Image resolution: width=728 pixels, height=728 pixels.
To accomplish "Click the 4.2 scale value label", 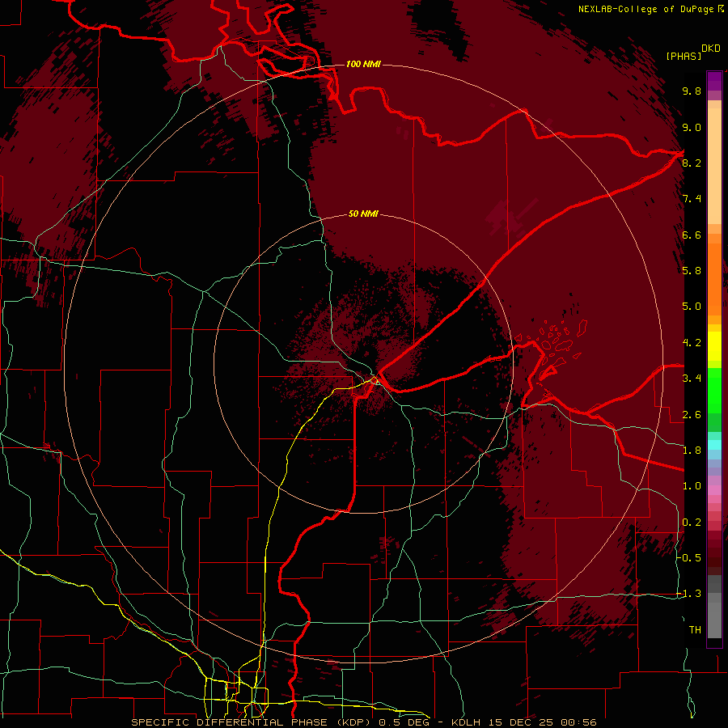I will [692, 342].
